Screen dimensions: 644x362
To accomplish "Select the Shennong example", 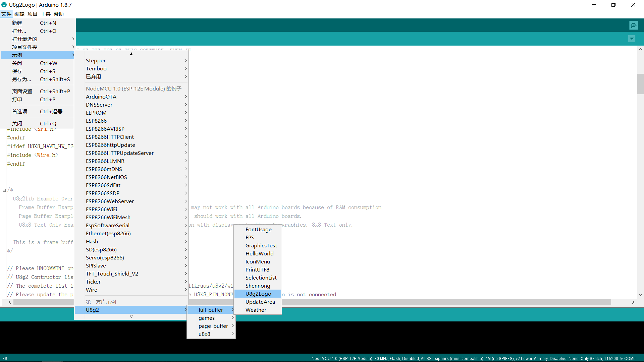I will (x=258, y=286).
